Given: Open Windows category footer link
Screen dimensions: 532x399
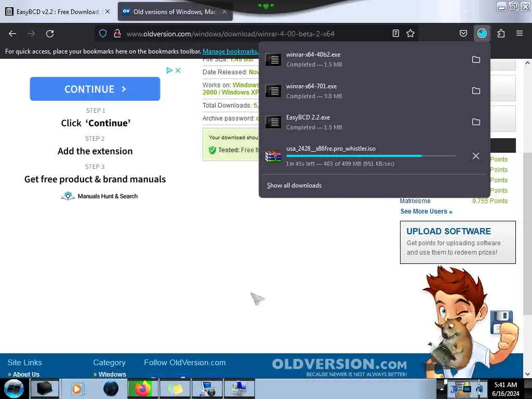Looking at the screenshot, I should (x=112, y=374).
